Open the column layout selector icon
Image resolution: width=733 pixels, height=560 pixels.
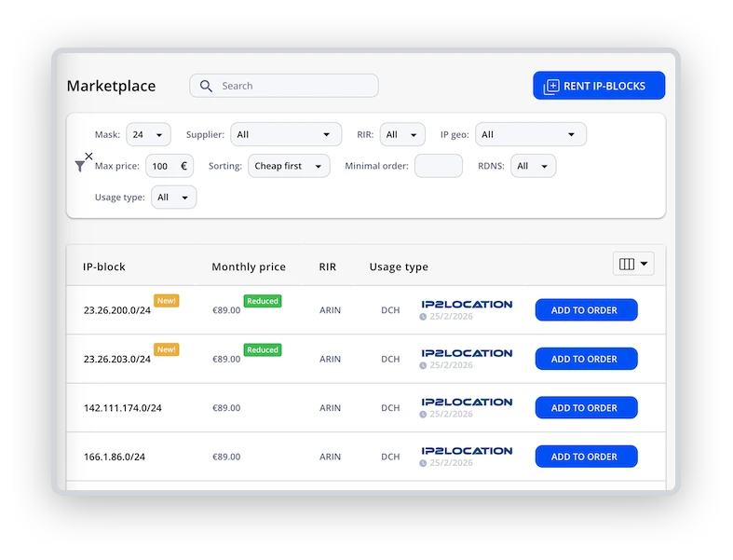click(633, 264)
